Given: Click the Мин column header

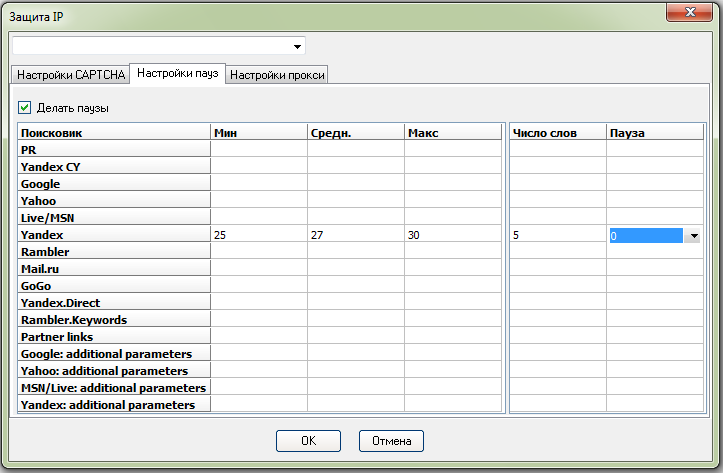Looking at the screenshot, I should [x=259, y=133].
